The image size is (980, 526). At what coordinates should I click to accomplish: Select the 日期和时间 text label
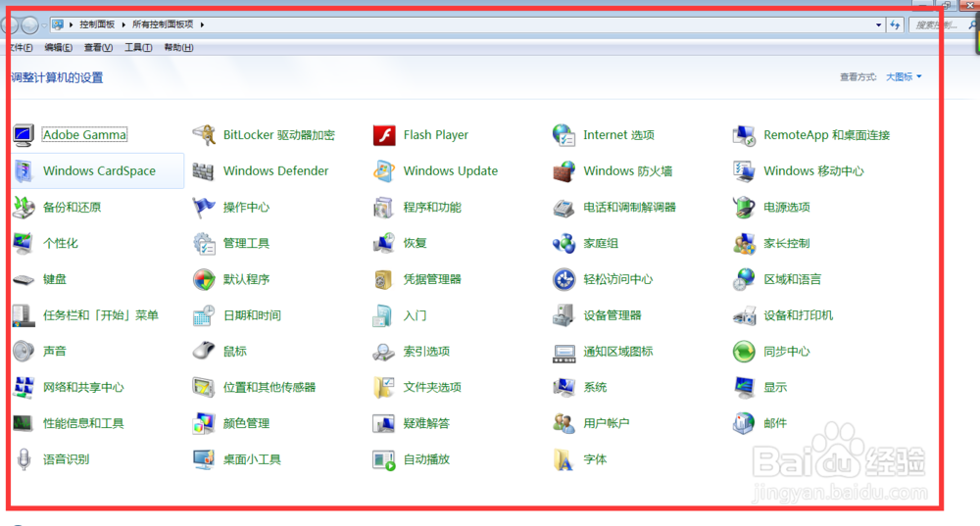(252, 315)
